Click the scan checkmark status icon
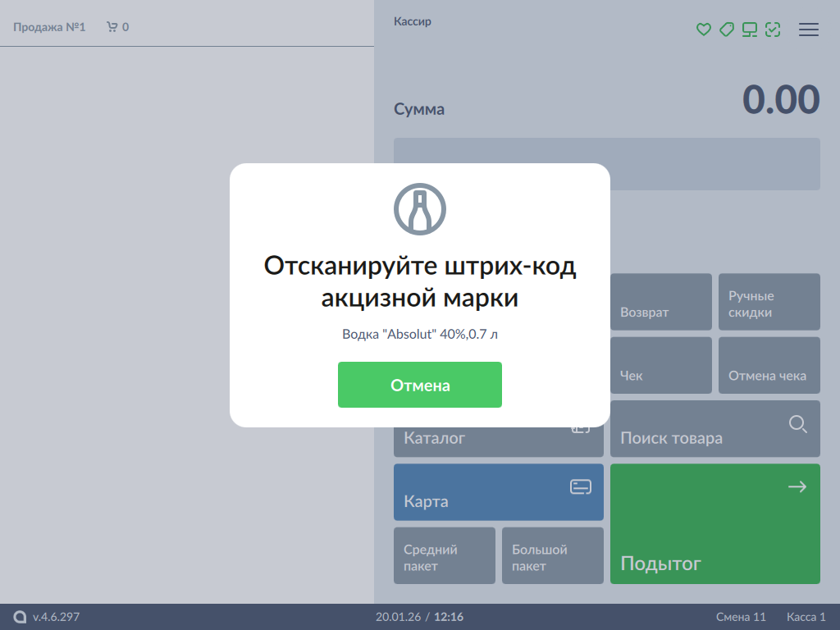The height and width of the screenshot is (630, 840). point(772,30)
